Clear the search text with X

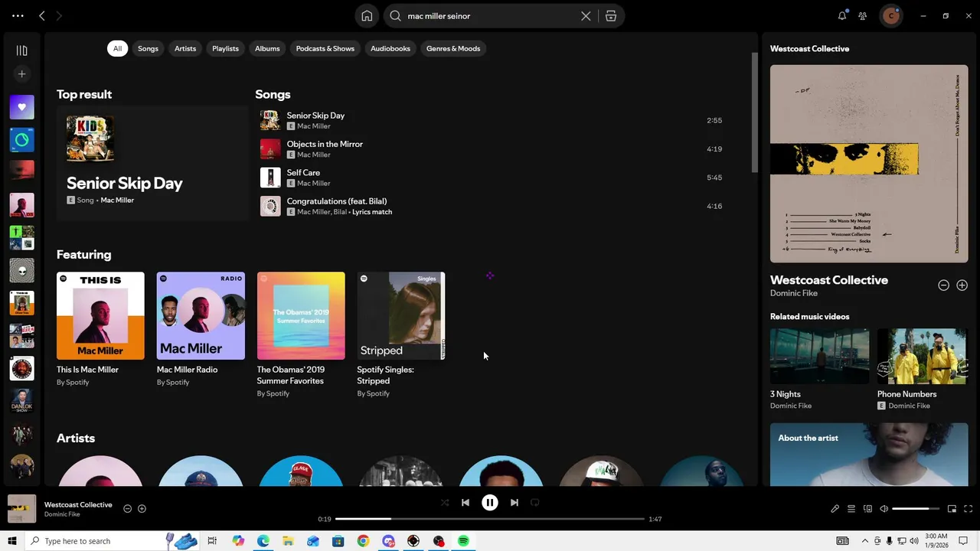[x=586, y=16]
